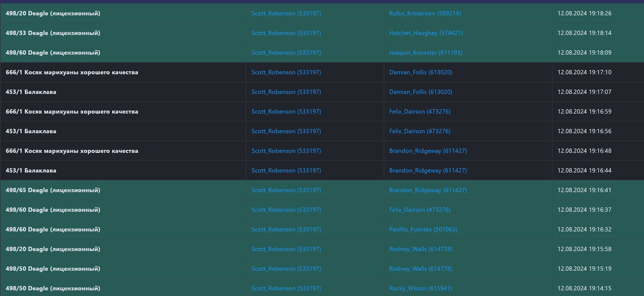Screen dimensions: 644x296
Task: Open Joaquin_Knoxster (611193) player link
Action: (425, 53)
